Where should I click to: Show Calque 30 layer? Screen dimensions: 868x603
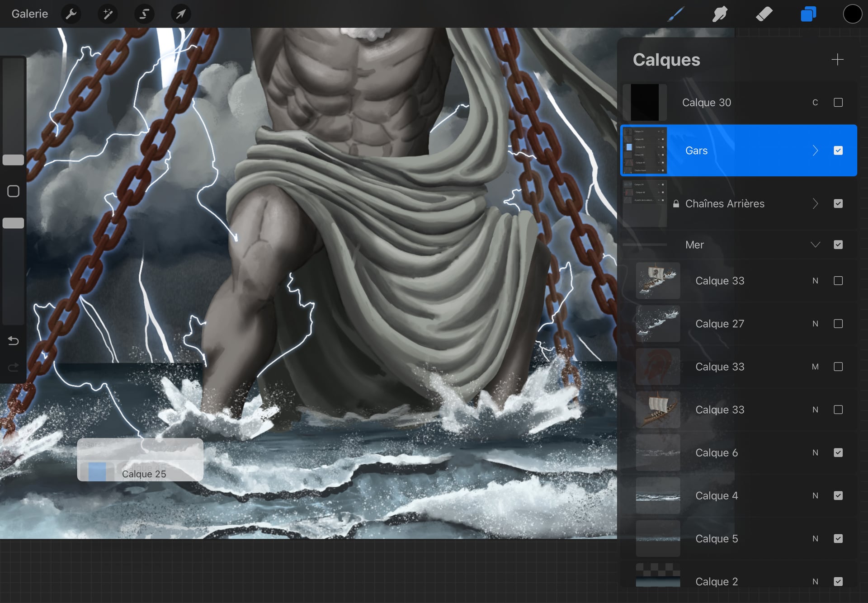(x=838, y=103)
